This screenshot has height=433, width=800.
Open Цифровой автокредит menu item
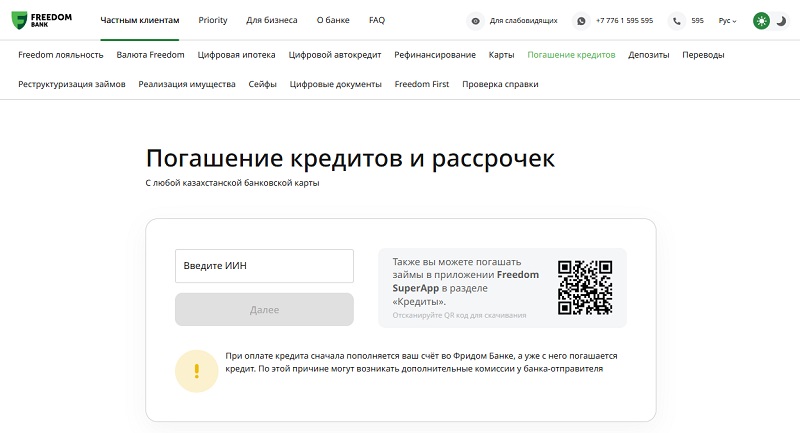click(x=335, y=55)
